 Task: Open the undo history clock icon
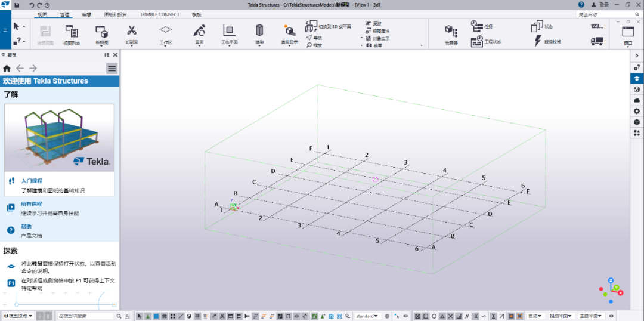pos(47,5)
